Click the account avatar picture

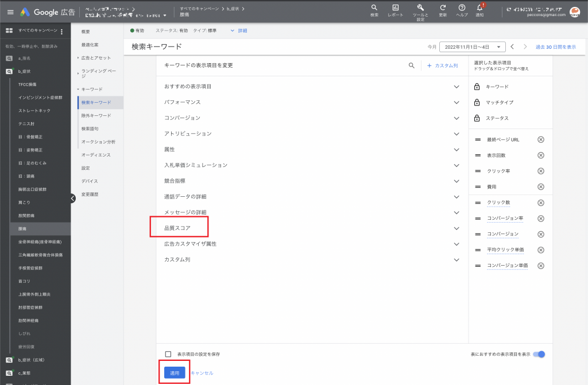click(x=574, y=12)
